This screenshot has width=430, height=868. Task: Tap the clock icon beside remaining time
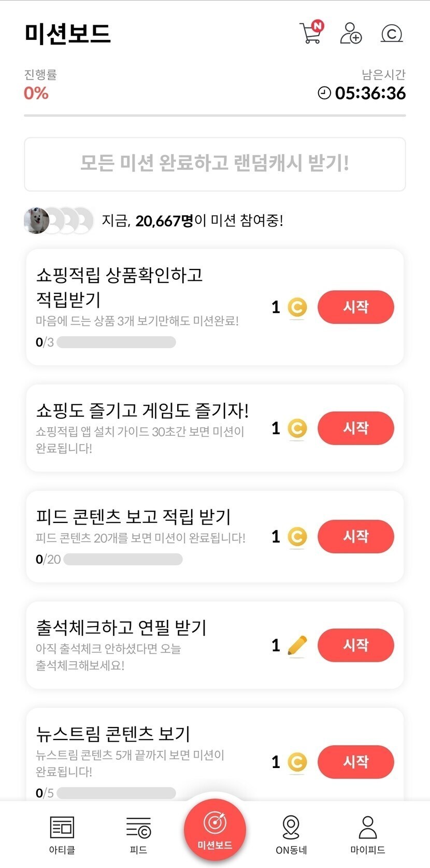click(x=324, y=93)
